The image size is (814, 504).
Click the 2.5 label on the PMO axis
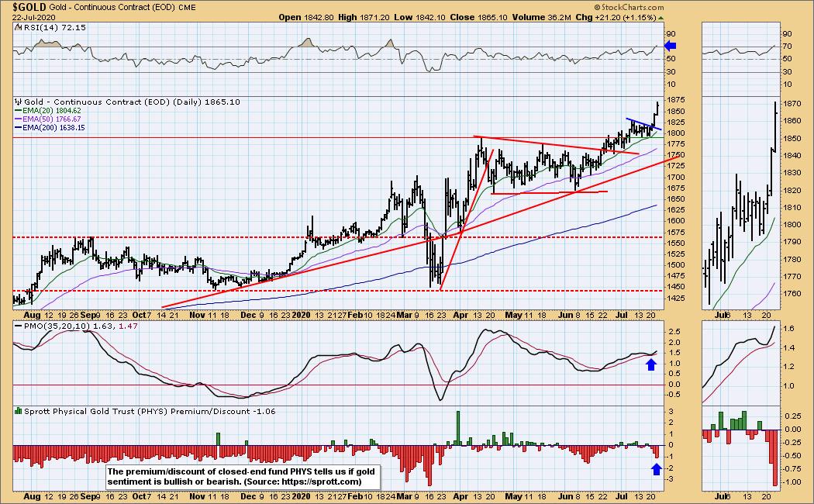674,331
